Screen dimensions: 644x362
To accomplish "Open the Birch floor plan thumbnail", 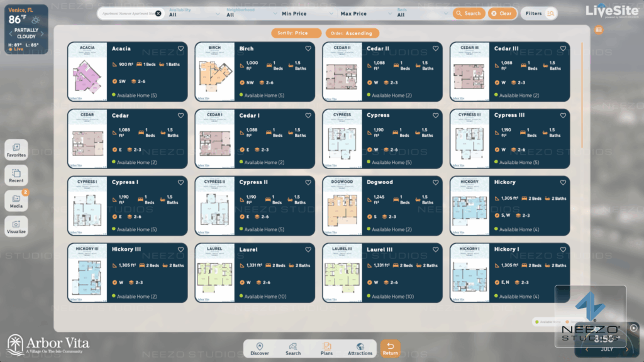I will pos(214,72).
